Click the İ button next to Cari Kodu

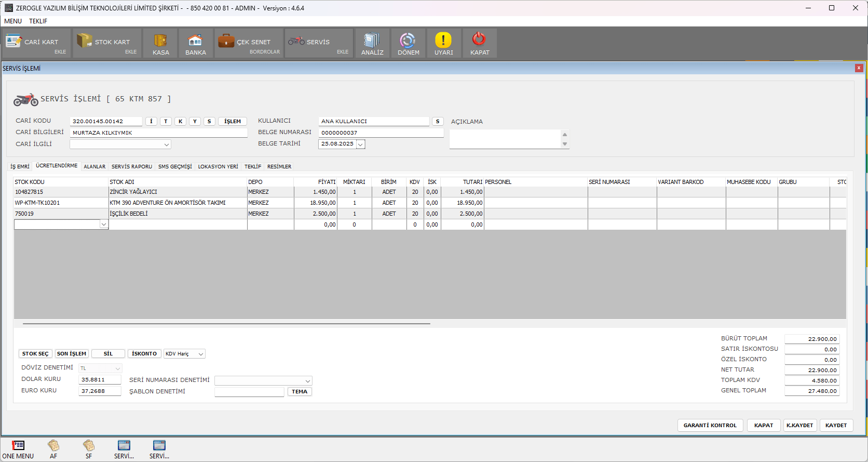151,122
